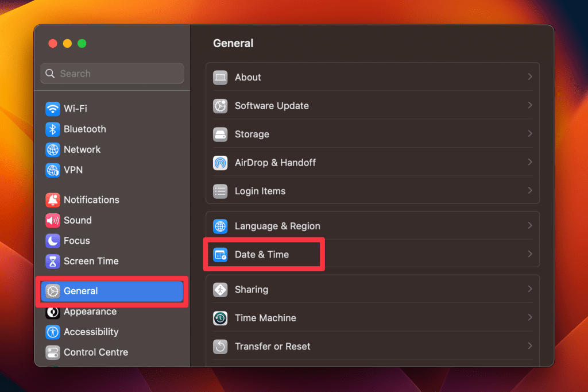The height and width of the screenshot is (392, 588).
Task: Click the Bluetooth icon in the sidebar
Action: pos(52,129)
